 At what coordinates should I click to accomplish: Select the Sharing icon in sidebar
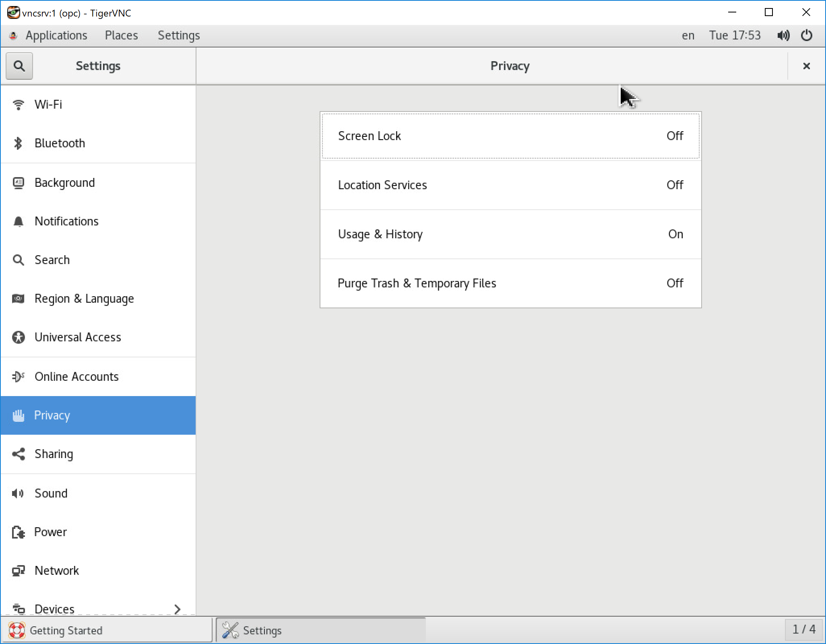pos(18,454)
